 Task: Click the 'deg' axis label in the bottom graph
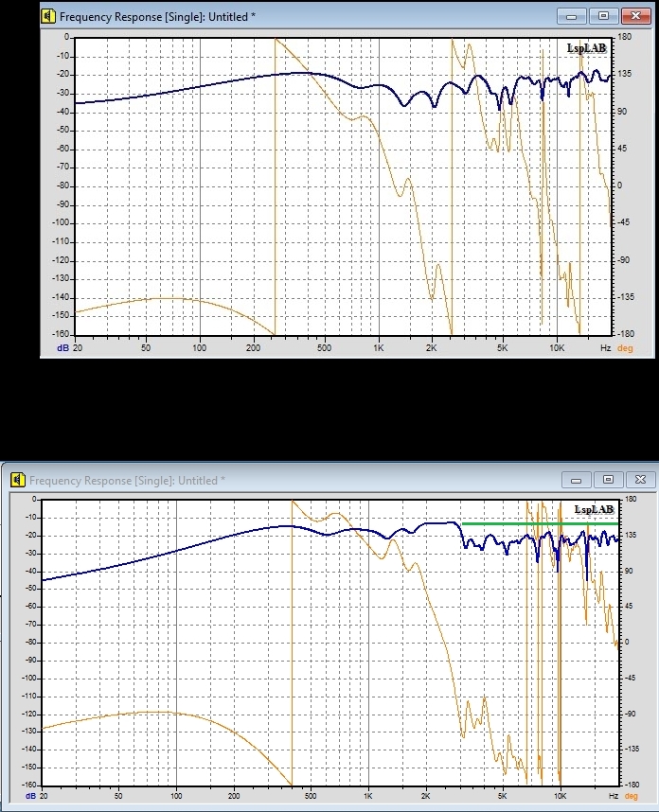pos(631,796)
